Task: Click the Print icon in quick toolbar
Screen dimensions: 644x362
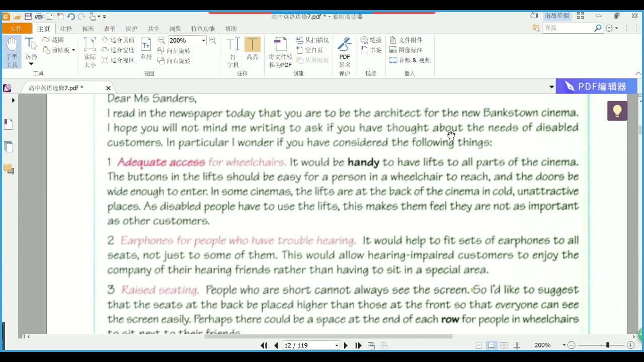Action: tap(39, 17)
